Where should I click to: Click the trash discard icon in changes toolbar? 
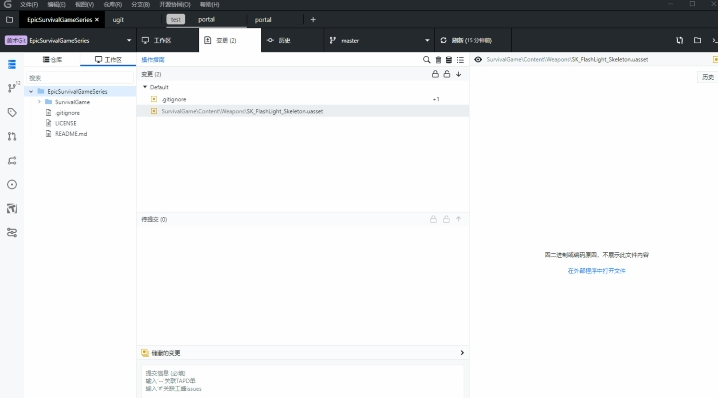(438, 60)
